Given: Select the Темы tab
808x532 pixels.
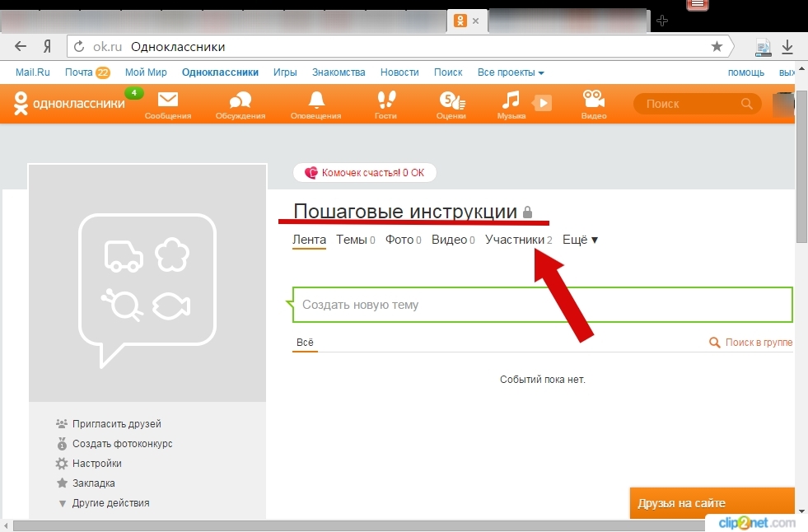Looking at the screenshot, I should pos(356,240).
